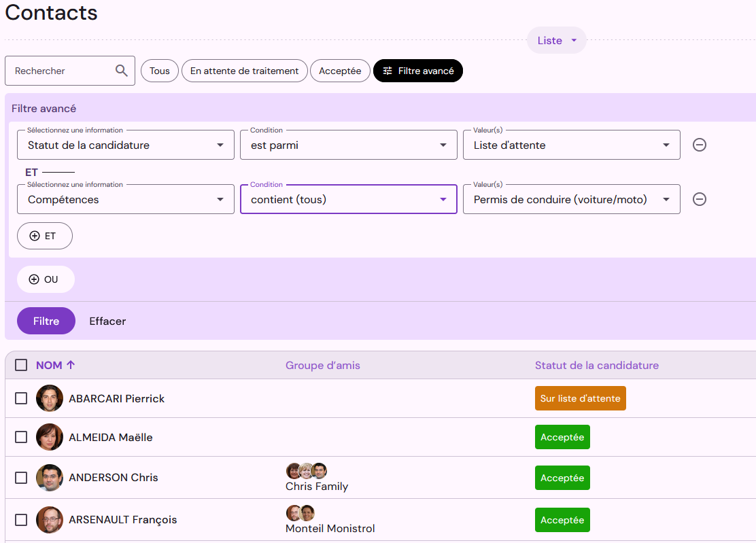Open the Permis de conduire value dropdown
The image size is (756, 543).
(571, 200)
